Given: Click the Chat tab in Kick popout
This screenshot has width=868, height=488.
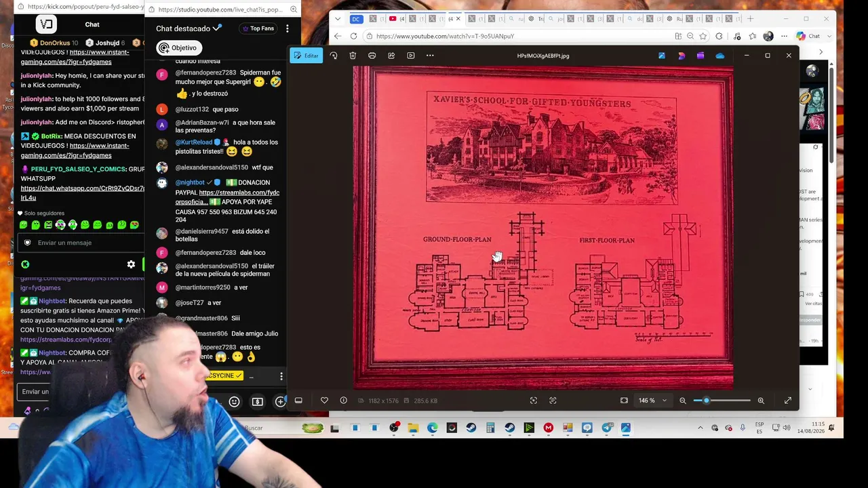Looking at the screenshot, I should pos(92,24).
